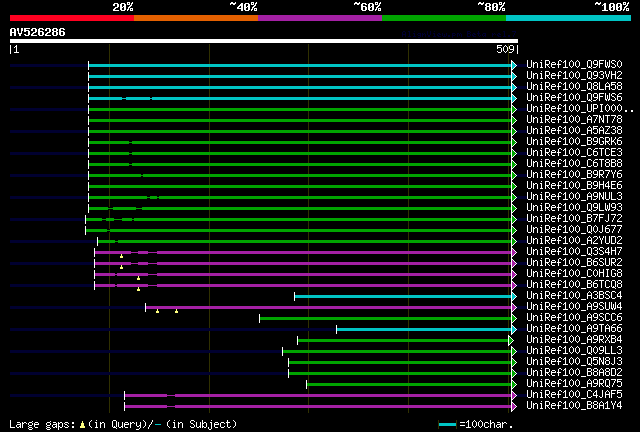Screen dimensions: 640x432
Task: Select the UniRef100_A9RQ75 text
Action: [574, 384]
